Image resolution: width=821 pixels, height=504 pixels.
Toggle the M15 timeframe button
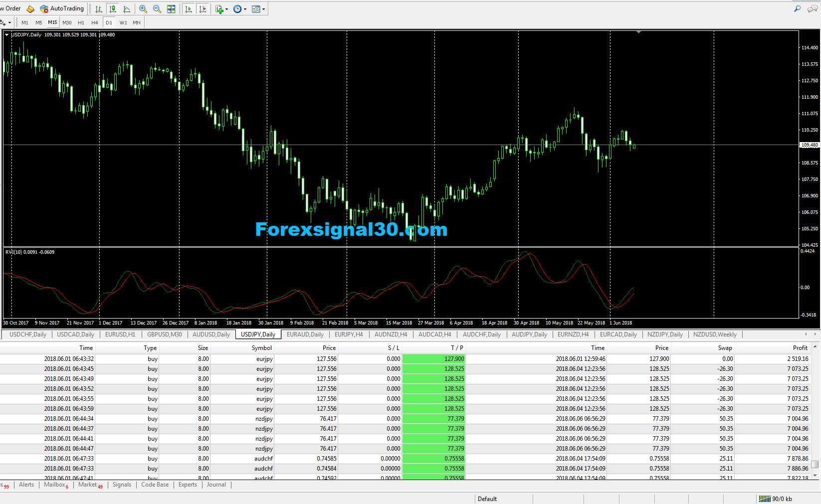[52, 22]
